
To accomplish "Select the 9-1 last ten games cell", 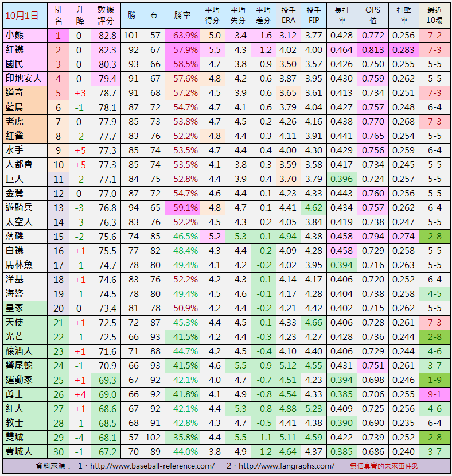I will [435, 394].
